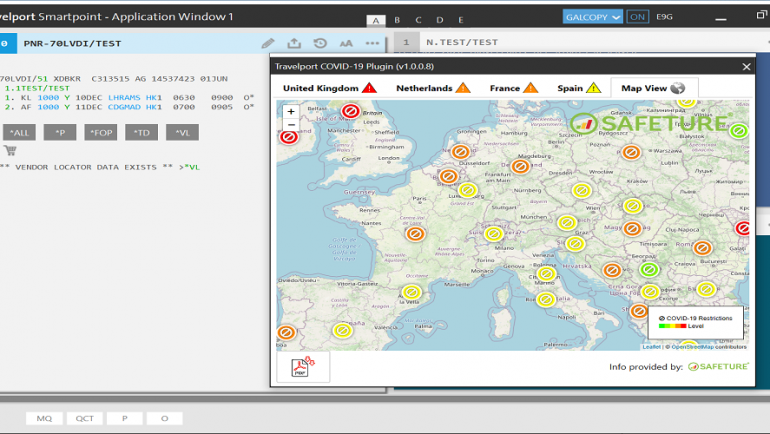Zoom in on the map with plus button
This screenshot has height=434, width=770.
(290, 112)
